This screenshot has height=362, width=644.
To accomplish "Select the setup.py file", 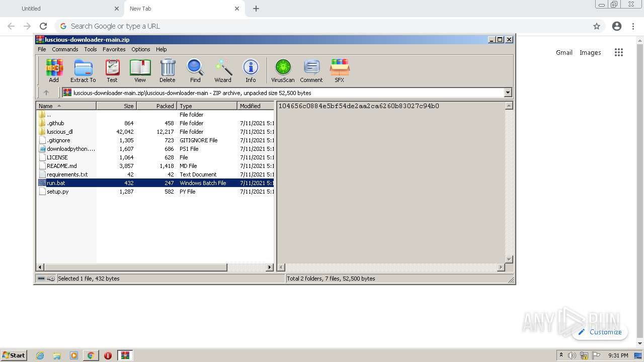I will 155,192.
